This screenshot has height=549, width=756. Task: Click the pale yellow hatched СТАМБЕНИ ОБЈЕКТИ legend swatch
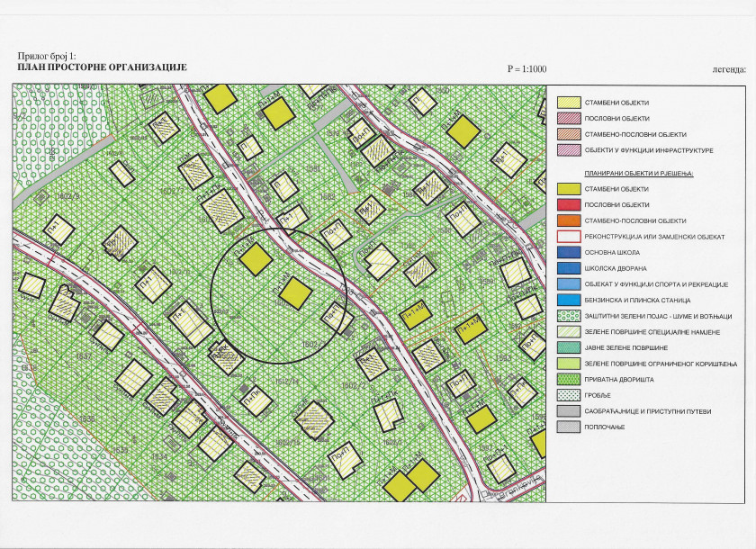point(568,103)
